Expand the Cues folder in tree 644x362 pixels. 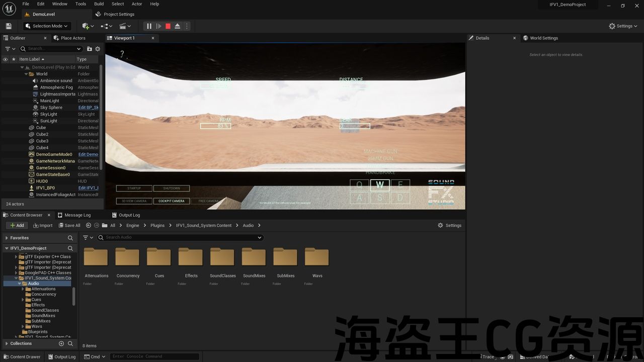(x=23, y=300)
